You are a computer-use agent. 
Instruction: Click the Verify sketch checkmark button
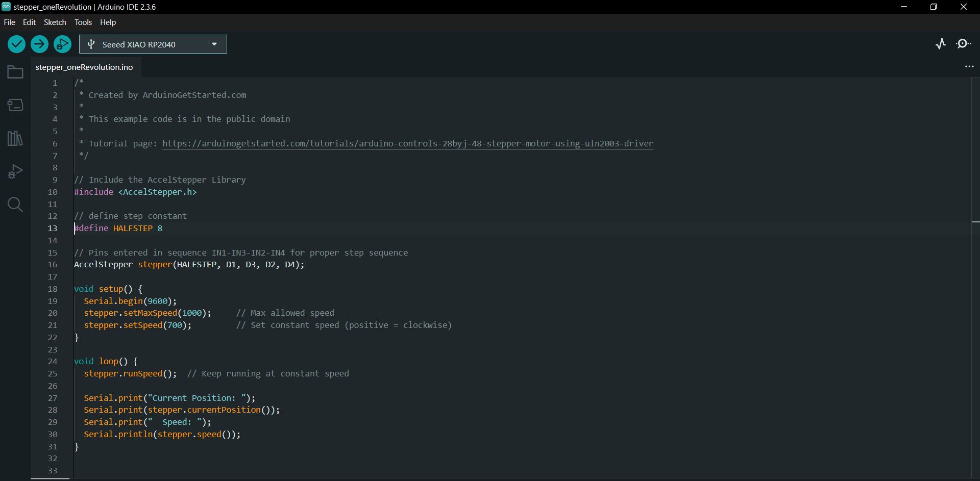[17, 44]
